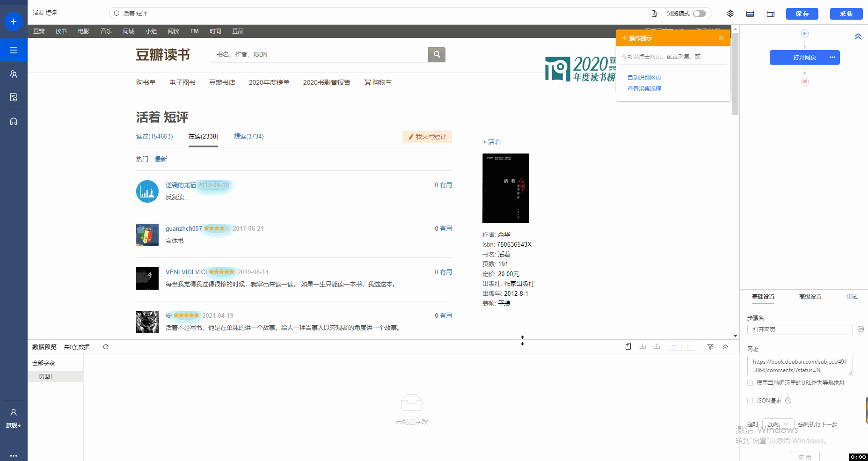Click the add field icon in data preview

[628, 347]
